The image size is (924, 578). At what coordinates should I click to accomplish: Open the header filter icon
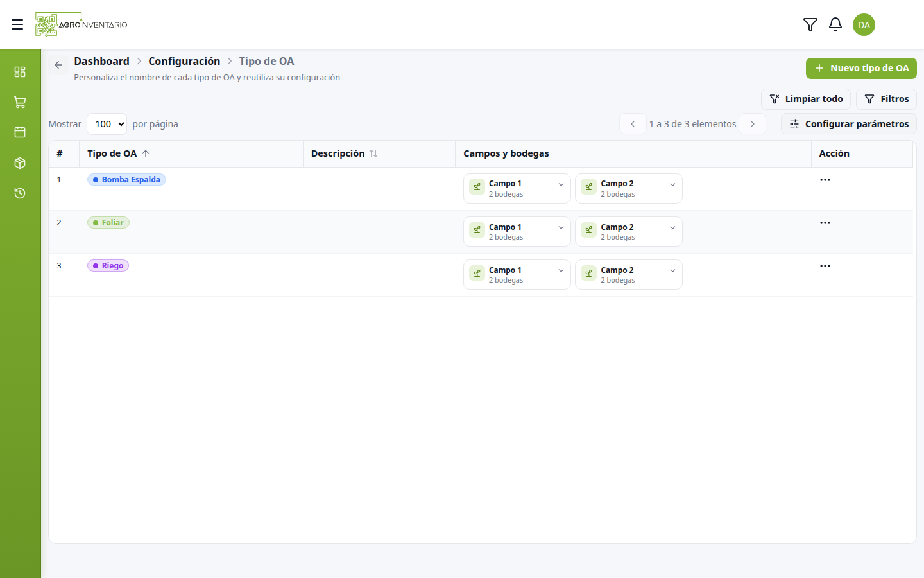pyautogui.click(x=810, y=24)
